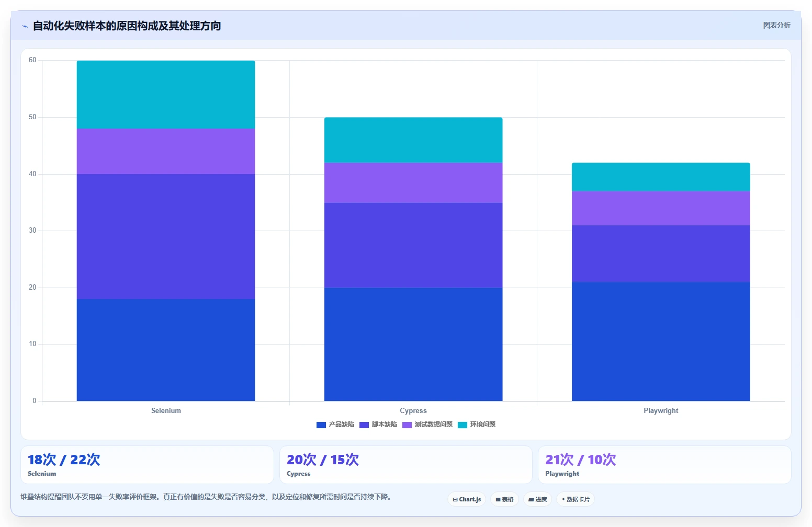The image size is (812, 527).
Task: Click the Playwright 环境问题 bar segment
Action: tap(661, 177)
